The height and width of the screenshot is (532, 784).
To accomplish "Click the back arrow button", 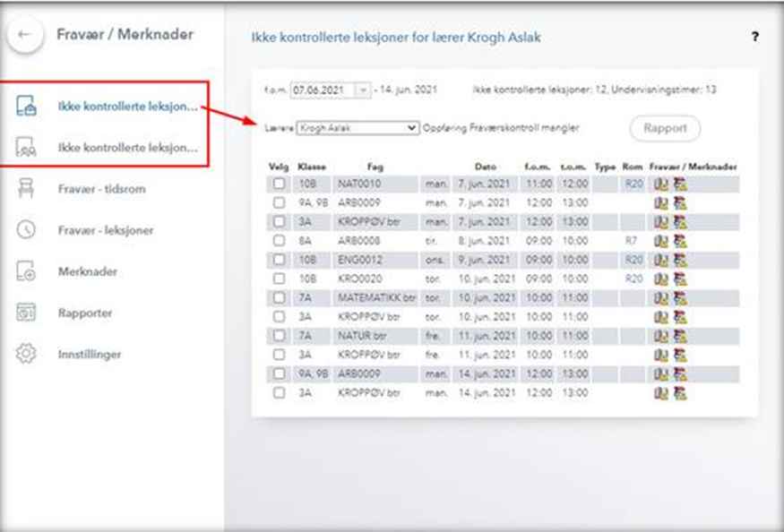I will pyautogui.click(x=25, y=35).
